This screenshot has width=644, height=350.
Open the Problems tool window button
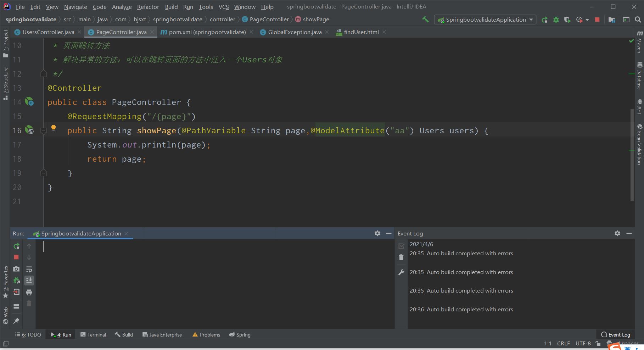[x=206, y=335]
